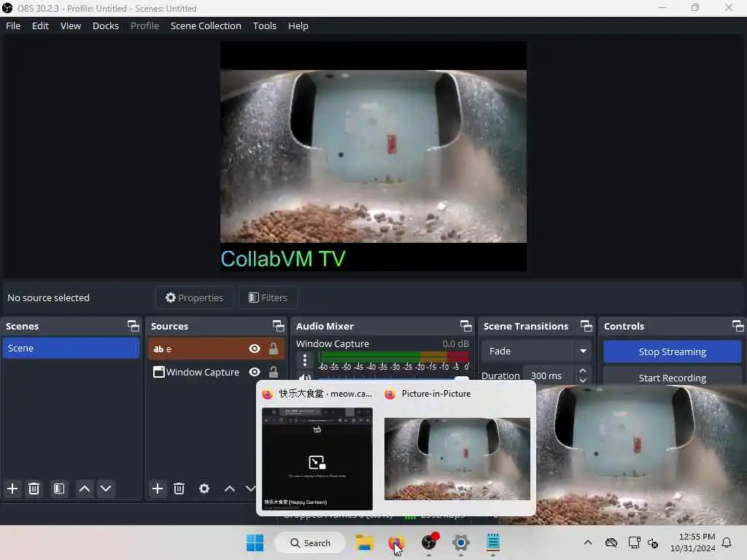Open Window Capture audio options menu

click(x=305, y=360)
